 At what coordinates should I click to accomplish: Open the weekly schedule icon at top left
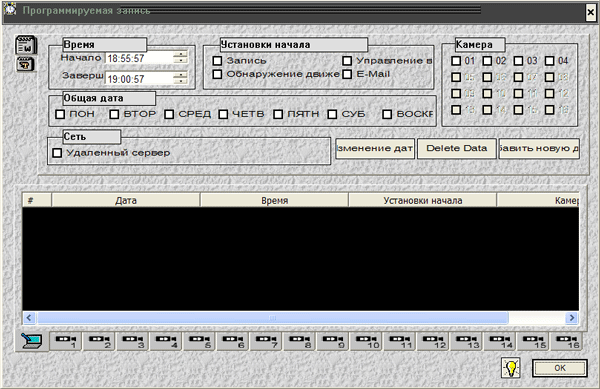26,45
